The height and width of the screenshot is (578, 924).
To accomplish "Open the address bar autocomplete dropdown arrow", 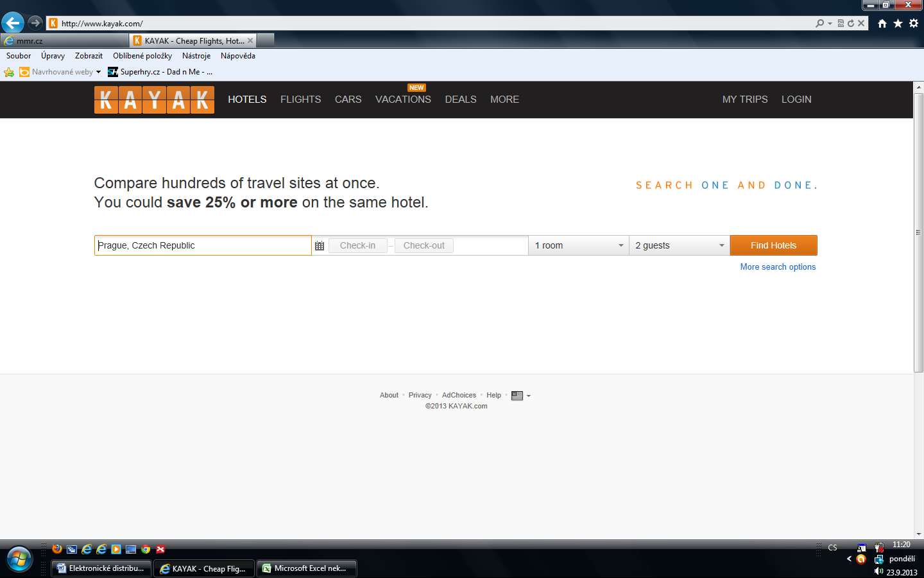I will pos(830,23).
